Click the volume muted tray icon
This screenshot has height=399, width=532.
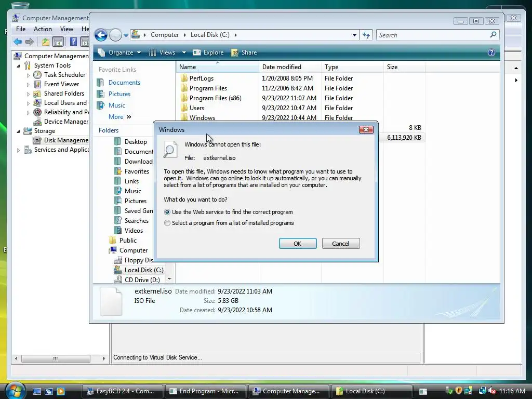pos(492,391)
